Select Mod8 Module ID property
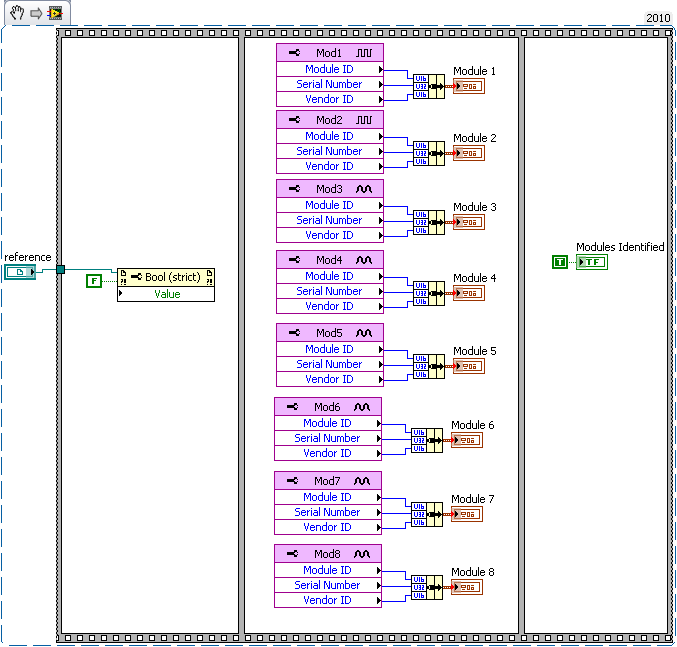This screenshot has height=647, width=677. pyautogui.click(x=328, y=570)
